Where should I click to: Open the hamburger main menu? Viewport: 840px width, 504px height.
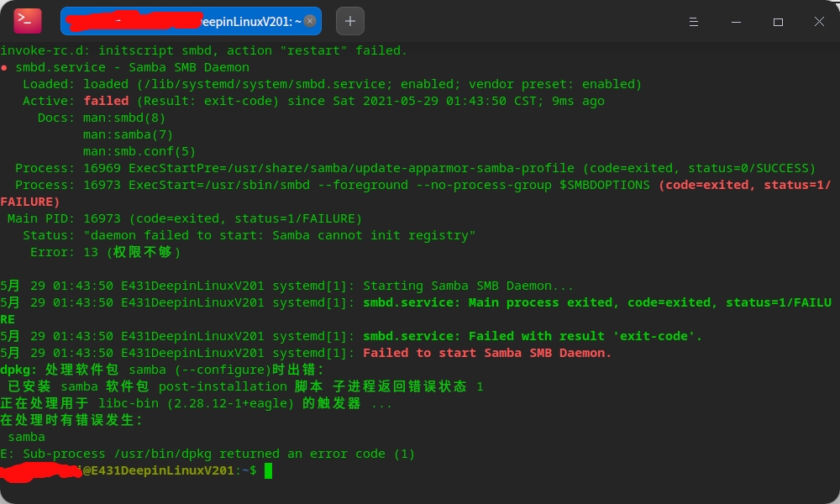point(693,22)
